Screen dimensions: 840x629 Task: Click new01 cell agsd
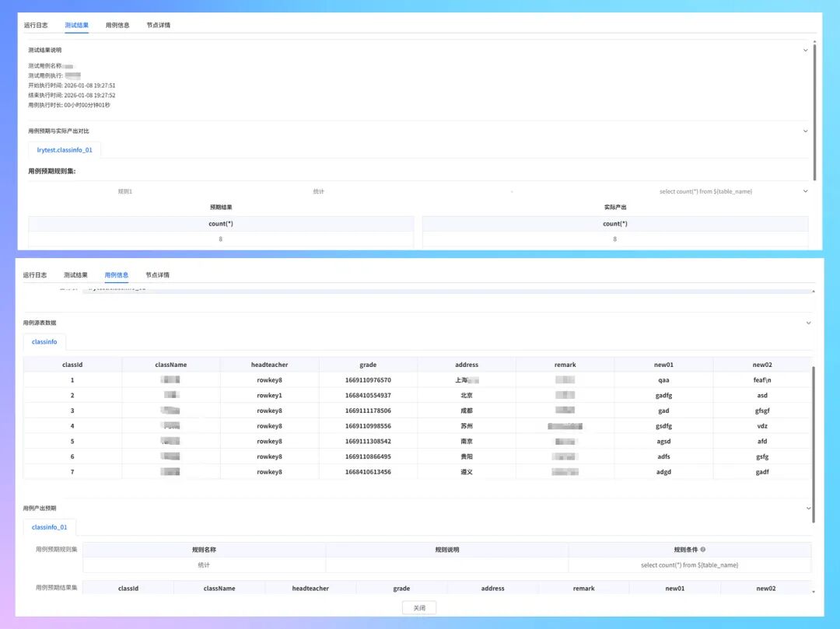point(663,442)
